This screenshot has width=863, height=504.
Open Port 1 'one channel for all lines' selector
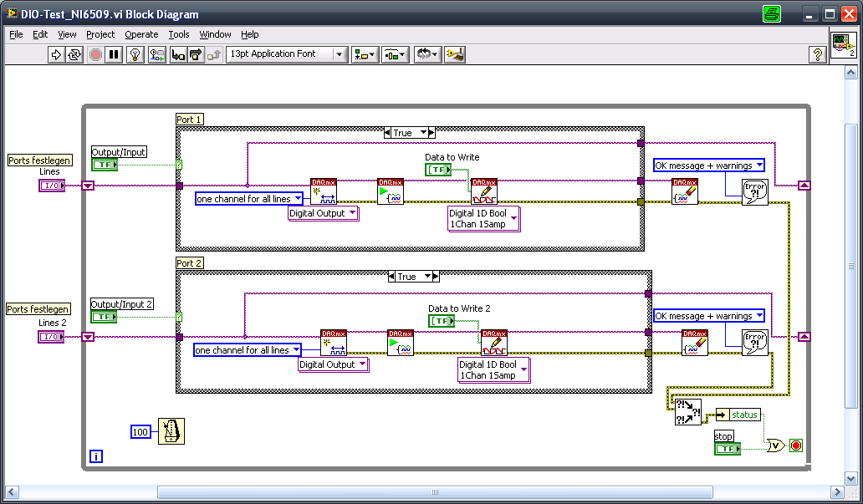pyautogui.click(x=248, y=199)
